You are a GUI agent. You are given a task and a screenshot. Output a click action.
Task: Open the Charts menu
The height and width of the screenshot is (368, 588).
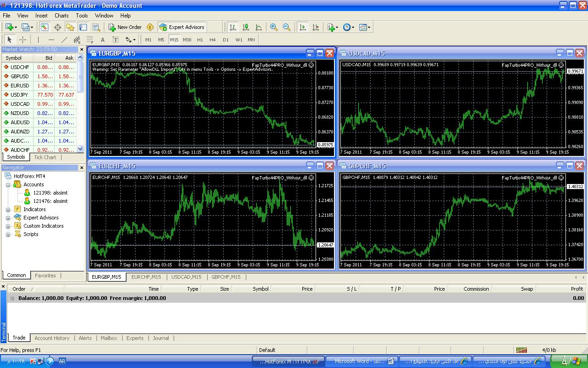coord(62,15)
